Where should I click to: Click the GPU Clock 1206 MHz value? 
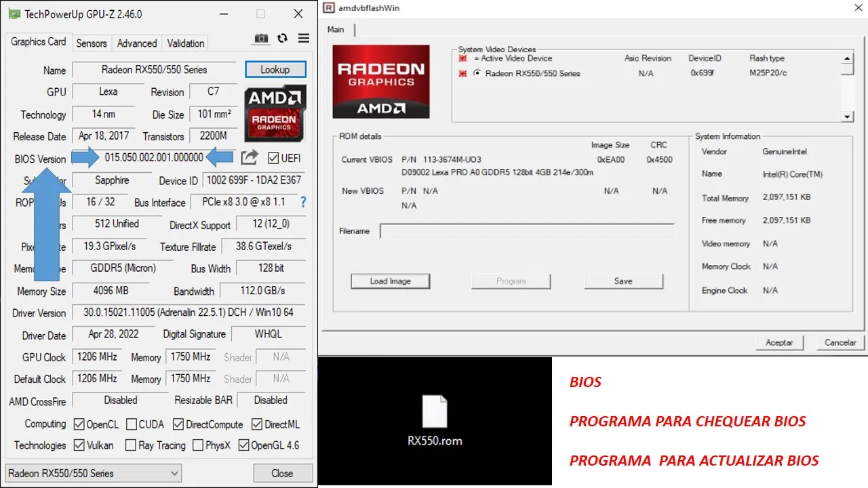[x=97, y=357]
